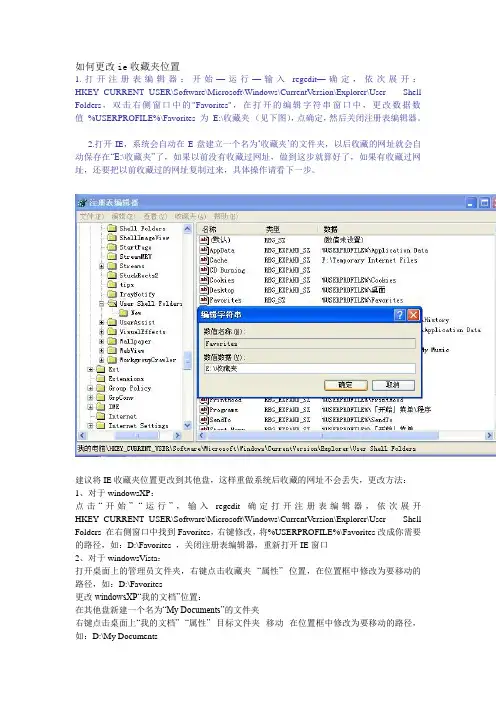Click the dialog's question mark help button
The width and height of the screenshot is (496, 702).
[399, 315]
